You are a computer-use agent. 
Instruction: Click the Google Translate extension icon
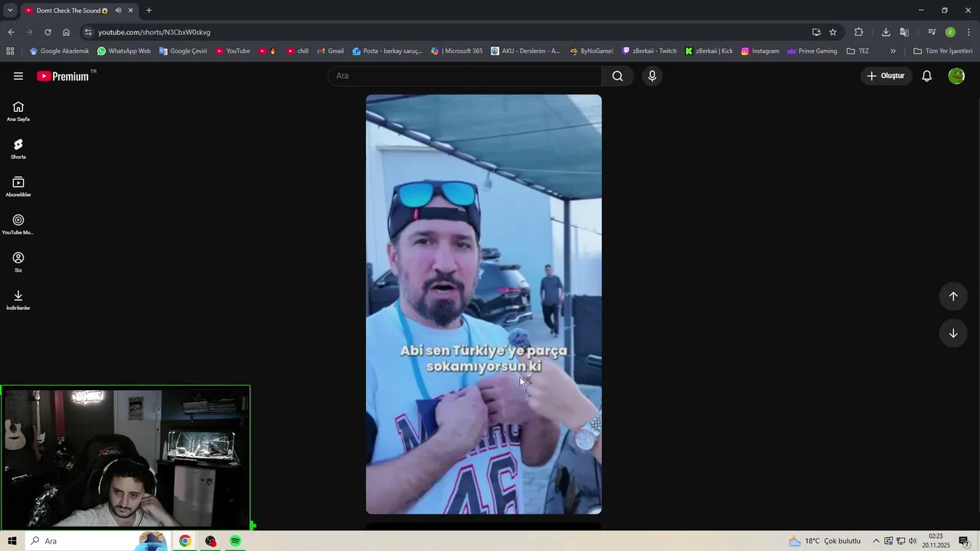[x=904, y=32]
